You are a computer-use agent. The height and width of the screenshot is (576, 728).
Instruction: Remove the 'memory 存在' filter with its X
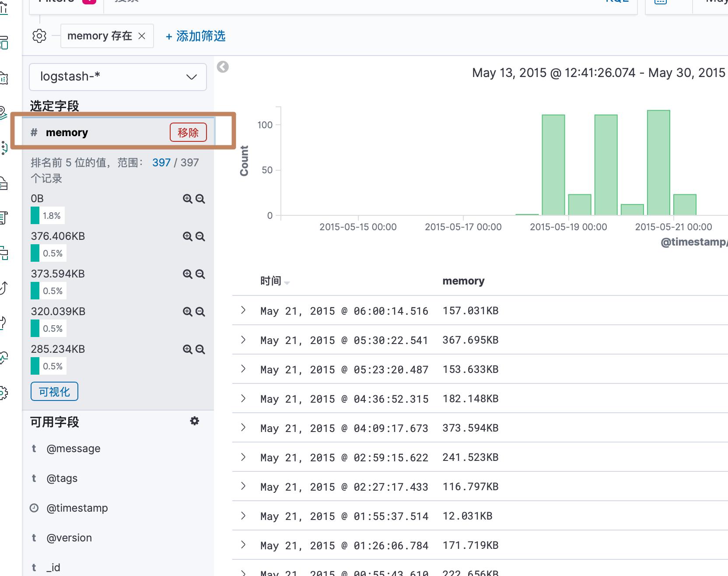142,36
